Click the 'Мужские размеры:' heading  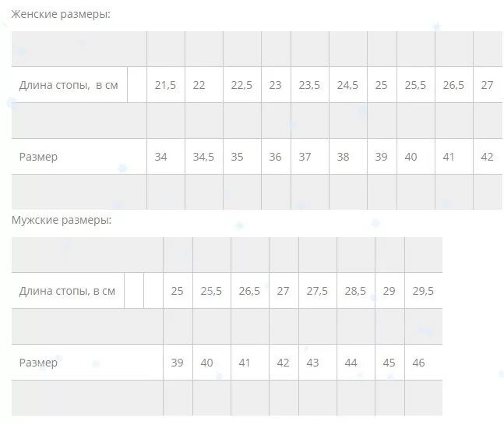tap(62, 220)
